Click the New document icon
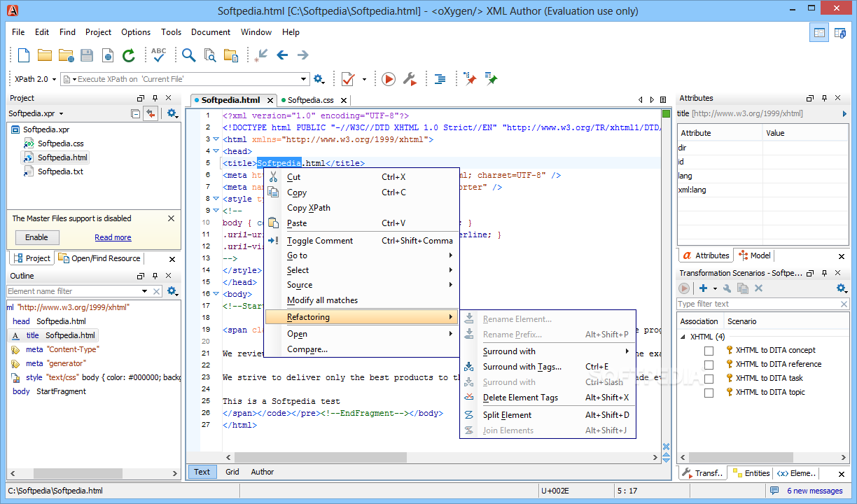The height and width of the screenshot is (504, 857). [24, 55]
